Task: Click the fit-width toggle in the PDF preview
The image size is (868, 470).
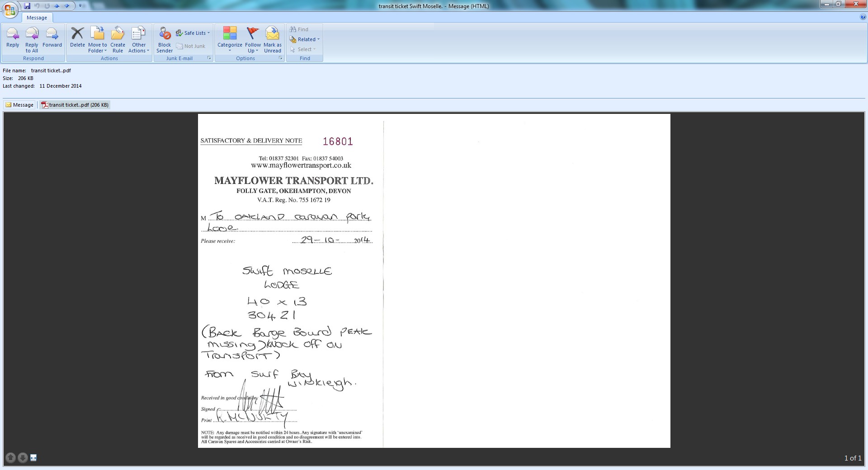Action: point(33,458)
